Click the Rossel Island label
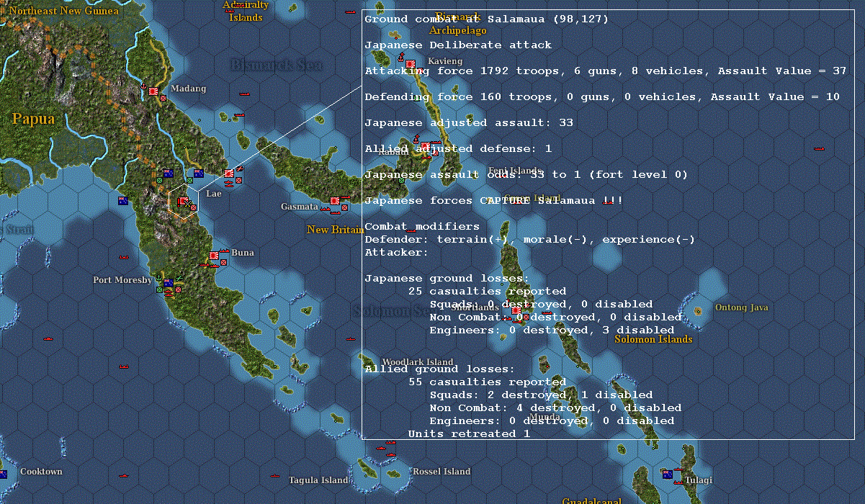 pos(442,472)
